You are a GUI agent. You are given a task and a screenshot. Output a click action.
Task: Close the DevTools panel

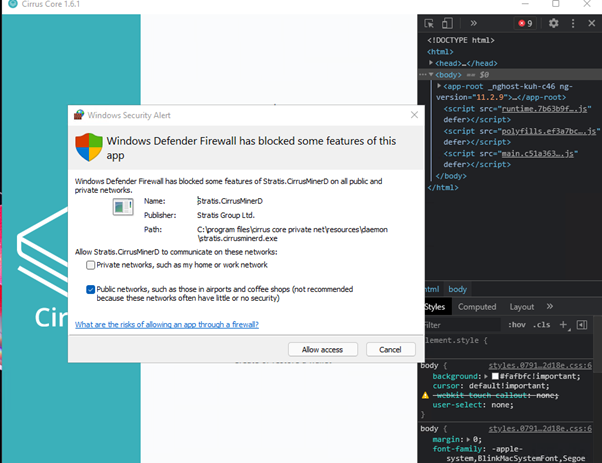592,23
